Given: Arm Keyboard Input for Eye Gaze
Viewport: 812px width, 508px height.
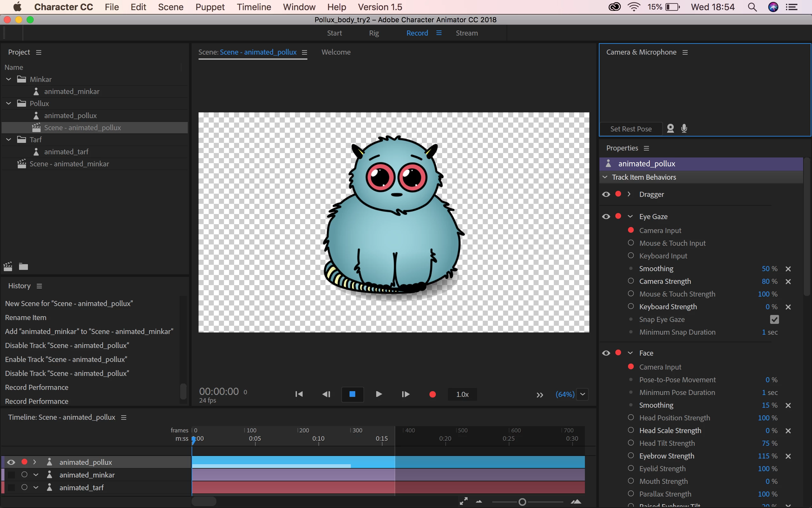Looking at the screenshot, I should pyautogui.click(x=631, y=255).
